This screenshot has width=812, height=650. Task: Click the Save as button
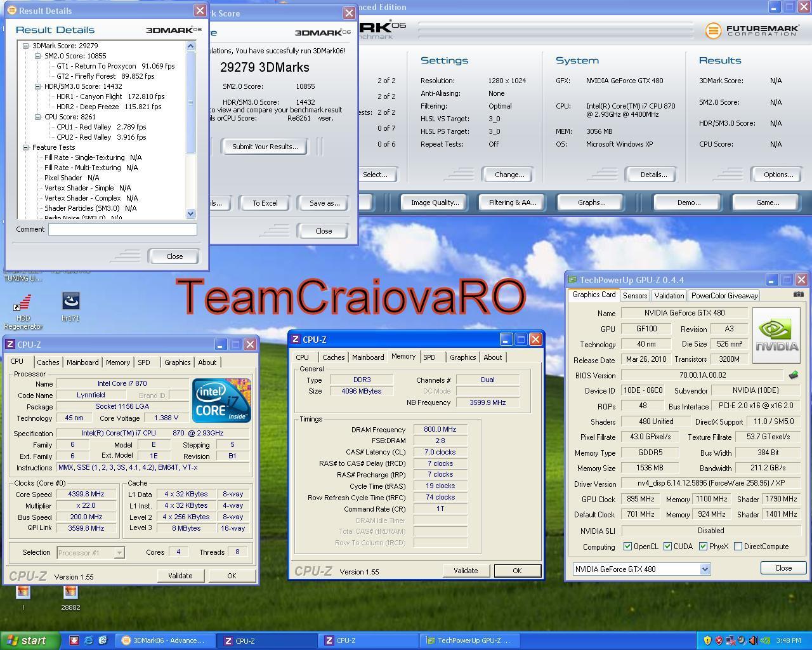click(x=324, y=203)
